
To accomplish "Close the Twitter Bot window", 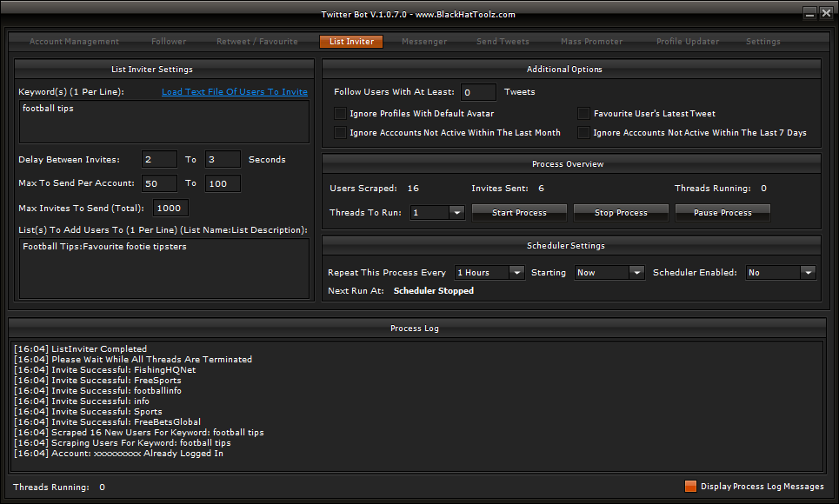I will (826, 14).
